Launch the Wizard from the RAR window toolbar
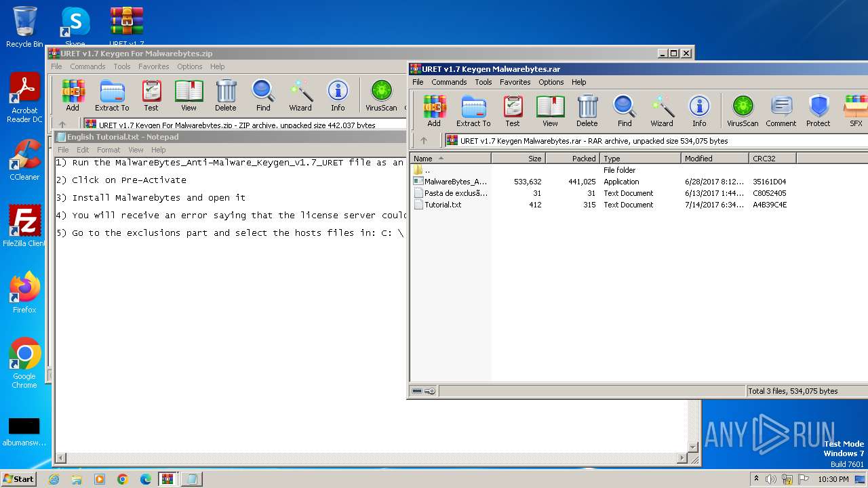The width and height of the screenshot is (868, 488). click(662, 111)
